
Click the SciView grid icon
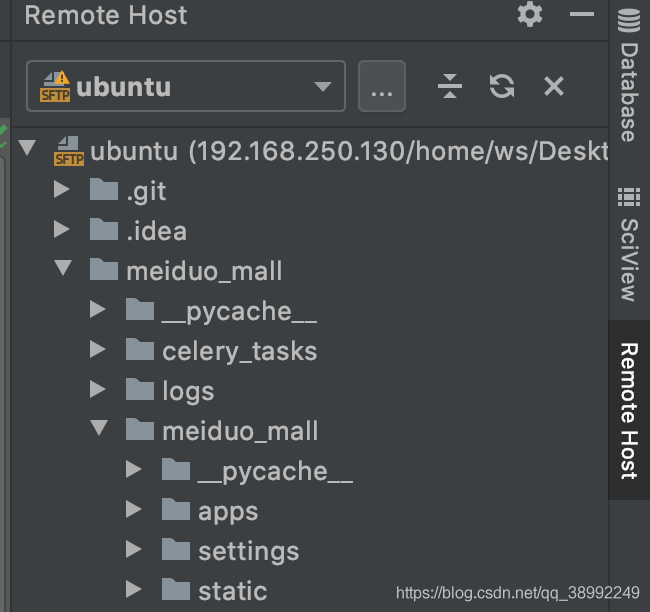(x=629, y=197)
